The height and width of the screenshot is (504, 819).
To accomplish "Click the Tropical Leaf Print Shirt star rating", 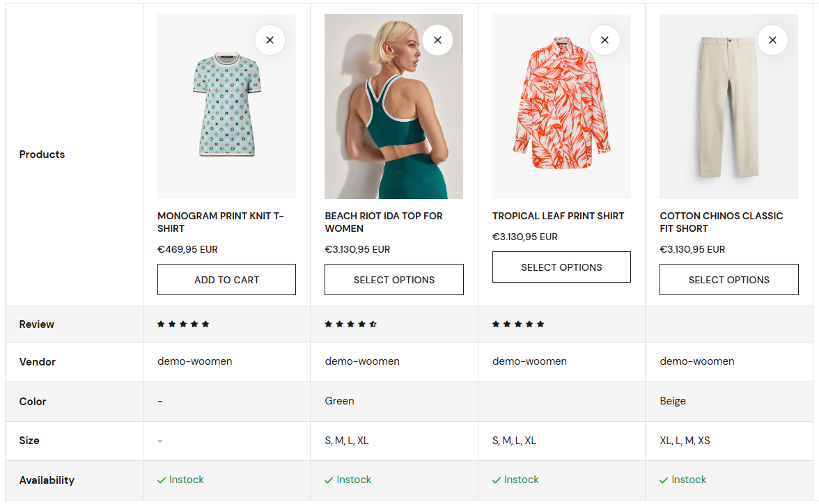I will point(518,324).
